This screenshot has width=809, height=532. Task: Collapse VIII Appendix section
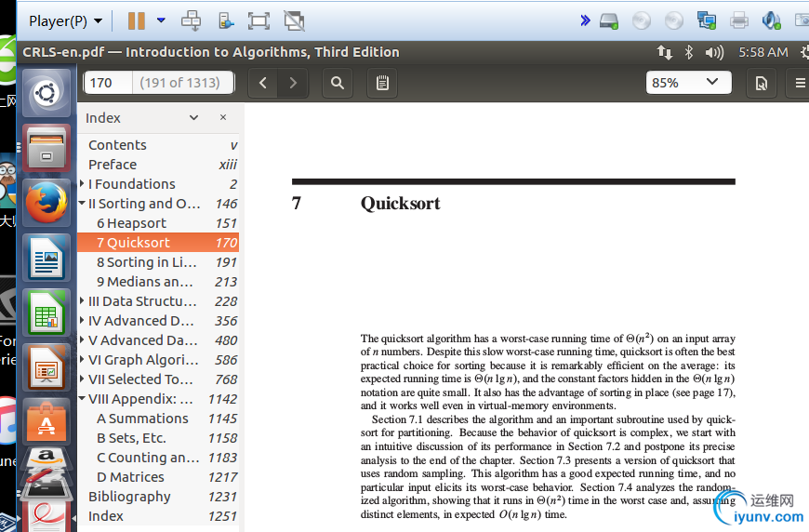click(x=82, y=398)
